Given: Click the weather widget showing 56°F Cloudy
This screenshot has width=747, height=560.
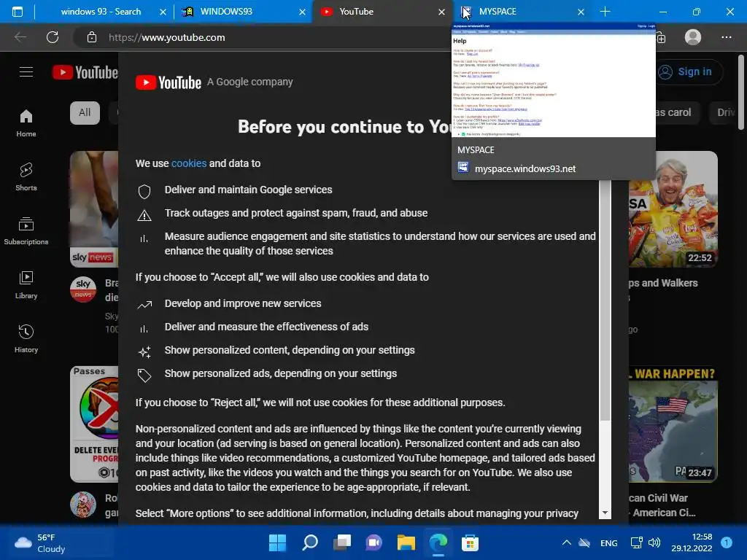Looking at the screenshot, I should click(x=40, y=542).
